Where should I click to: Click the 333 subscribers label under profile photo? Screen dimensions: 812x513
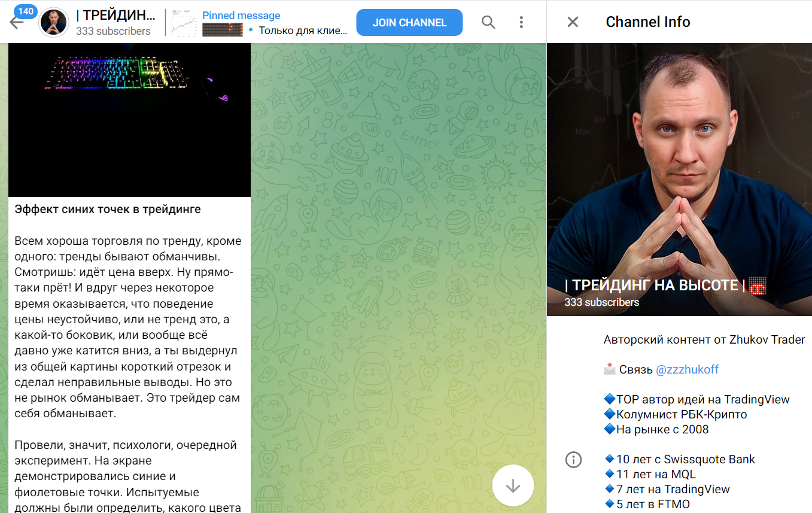tap(601, 302)
